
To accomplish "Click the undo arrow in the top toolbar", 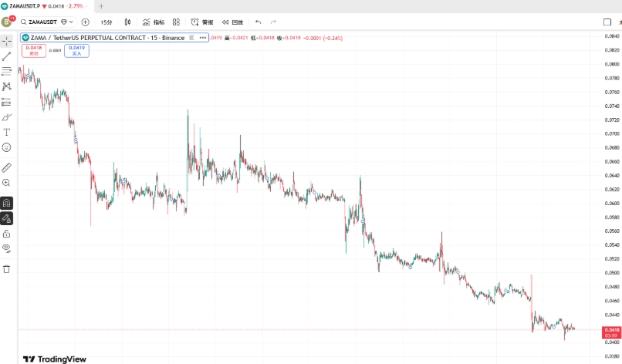I will pyautogui.click(x=258, y=22).
